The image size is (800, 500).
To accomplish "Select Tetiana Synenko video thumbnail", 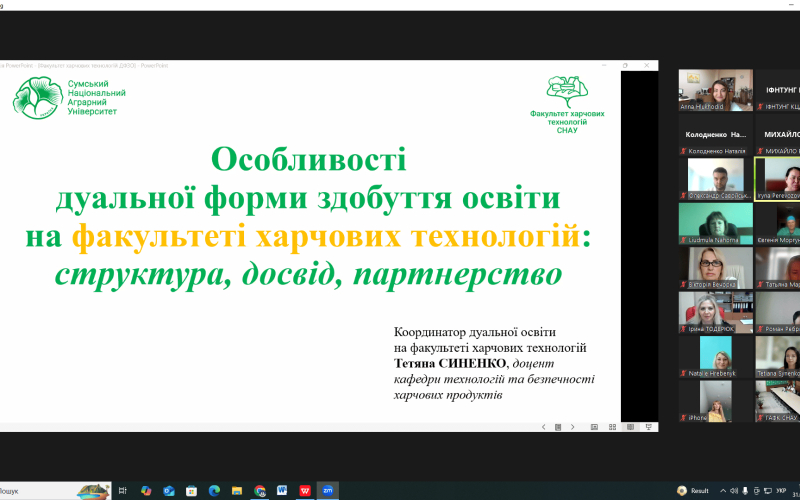I will pos(778,357).
